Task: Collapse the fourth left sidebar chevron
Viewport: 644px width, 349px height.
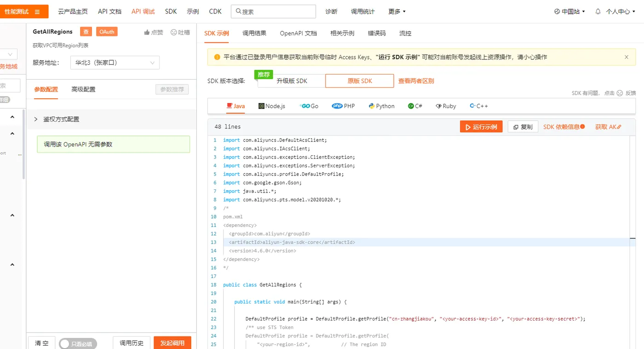Action: coord(12,265)
